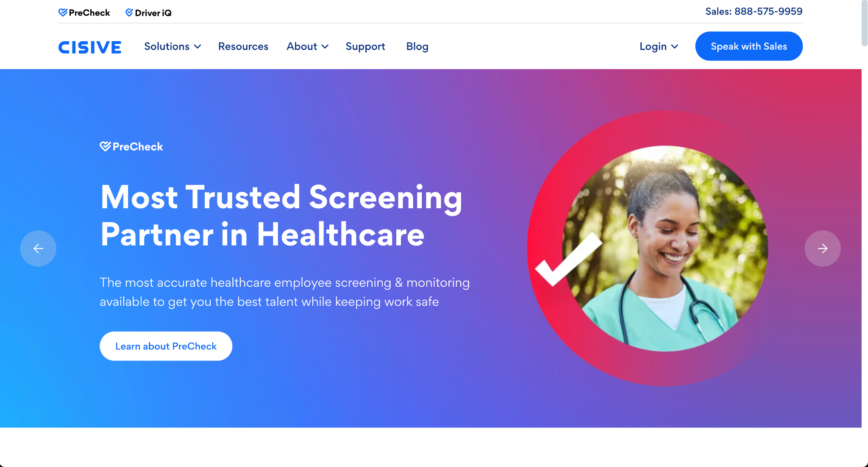868x467 pixels.
Task: Open the PreCheck brand link at top
Action: (84, 13)
